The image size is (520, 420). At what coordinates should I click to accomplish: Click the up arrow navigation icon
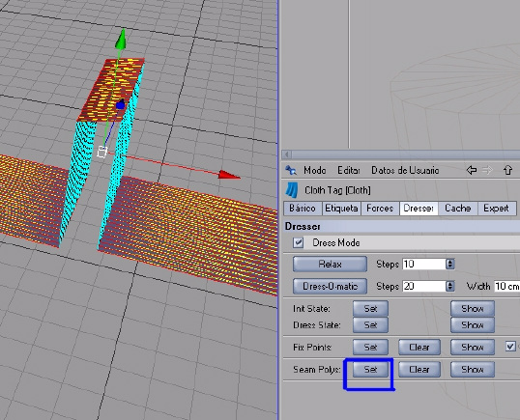(508, 170)
